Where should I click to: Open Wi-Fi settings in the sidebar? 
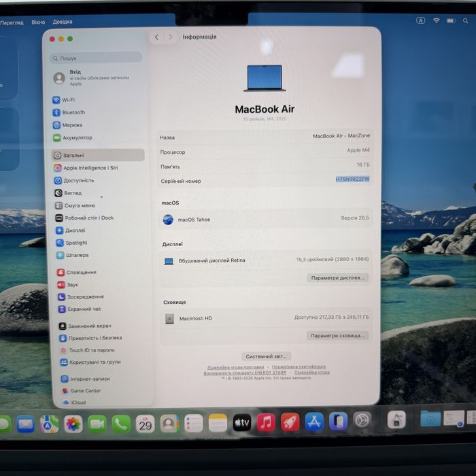[64, 100]
